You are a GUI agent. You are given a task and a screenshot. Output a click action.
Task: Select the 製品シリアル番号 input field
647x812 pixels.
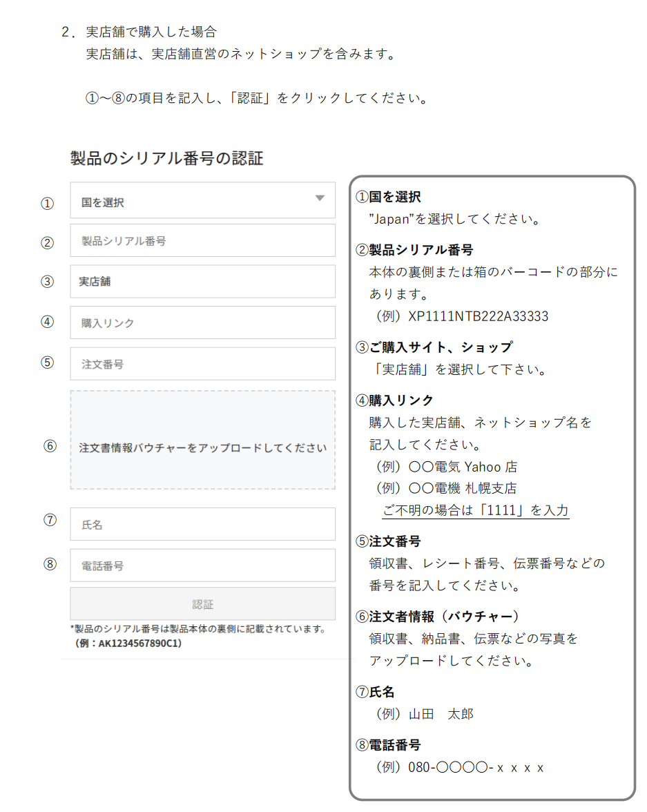tap(202, 240)
